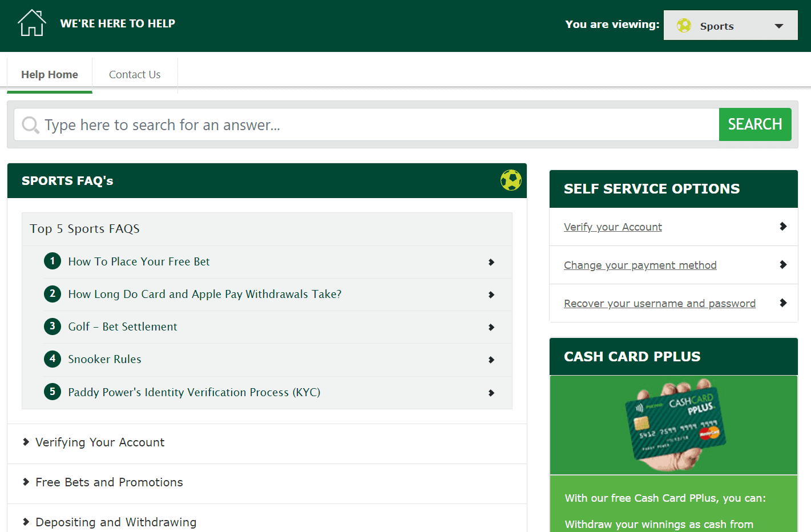Click With our free Cash Card PPlus text
This screenshot has height=532, width=811.
665,498
